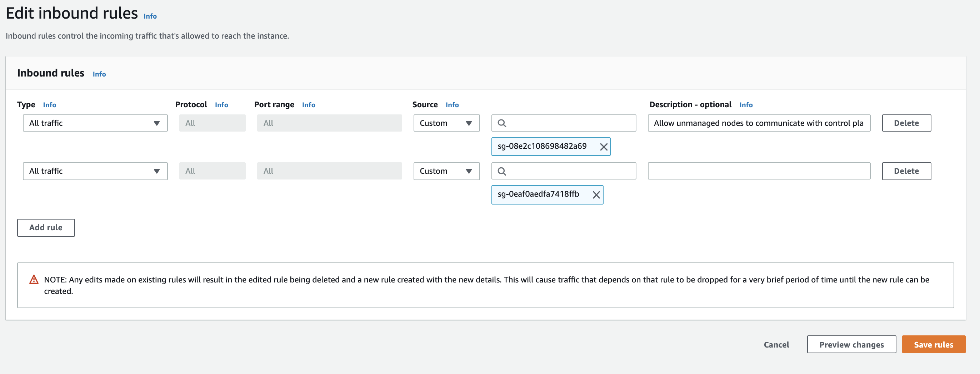Click the warning triangle icon in note
Screen dimensions: 980x374
click(34, 280)
